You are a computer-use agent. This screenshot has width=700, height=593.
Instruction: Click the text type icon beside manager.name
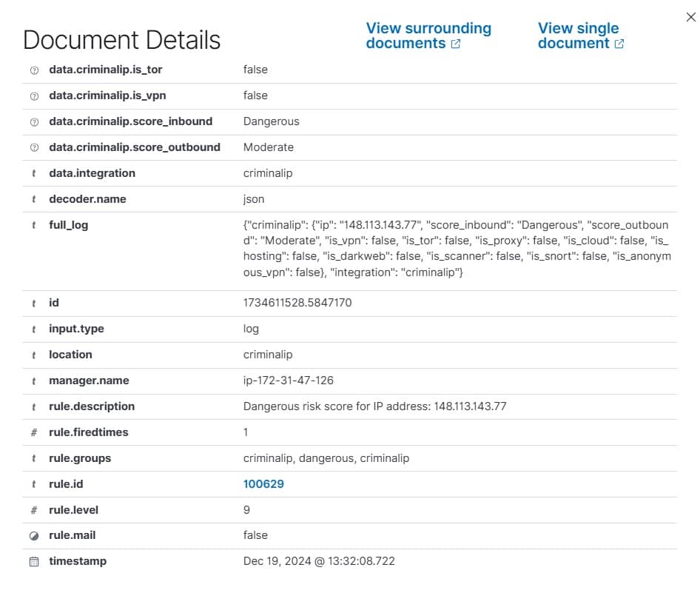(x=33, y=381)
